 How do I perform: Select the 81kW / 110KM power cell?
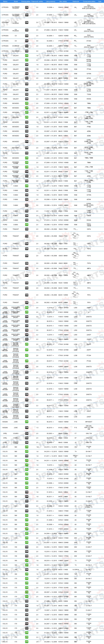63,427
